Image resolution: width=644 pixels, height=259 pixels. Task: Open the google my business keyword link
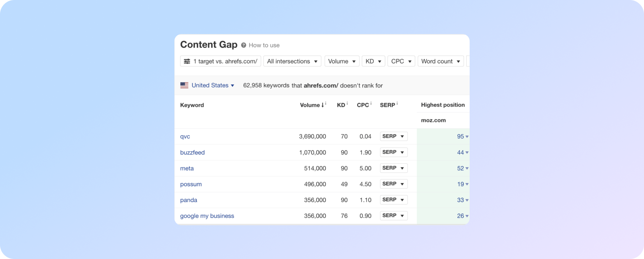[207, 216]
